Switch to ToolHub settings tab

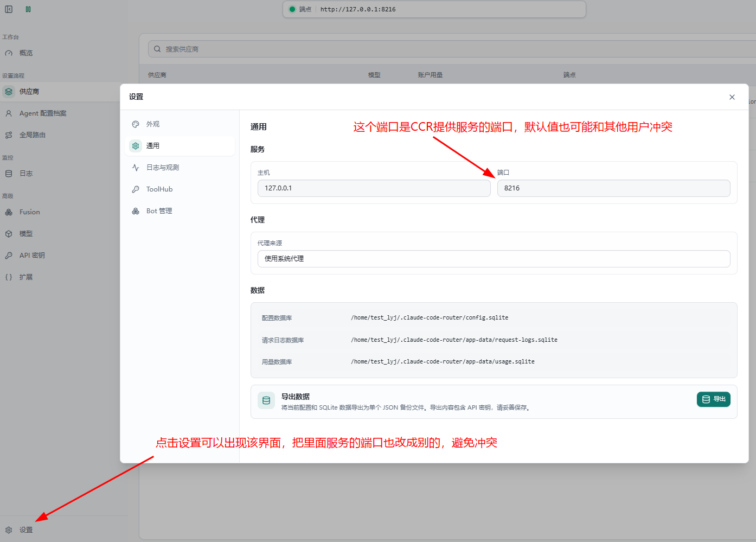[180, 189]
